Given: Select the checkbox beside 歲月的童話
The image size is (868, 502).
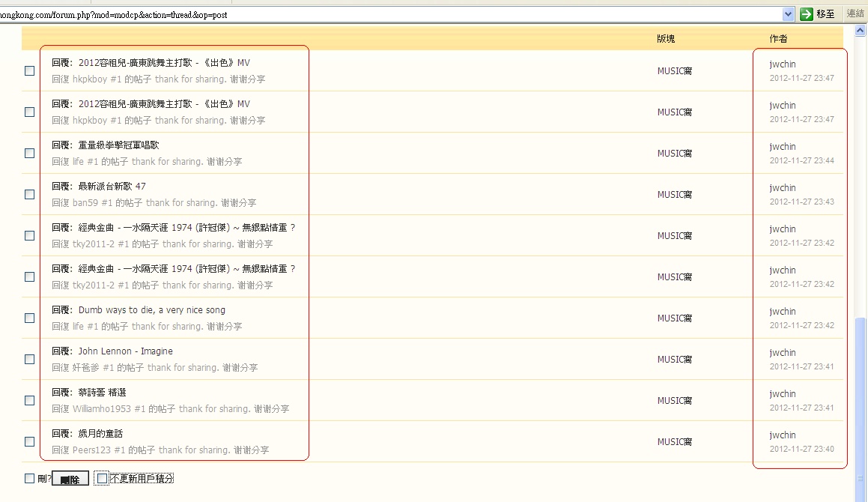Looking at the screenshot, I should (x=30, y=441).
